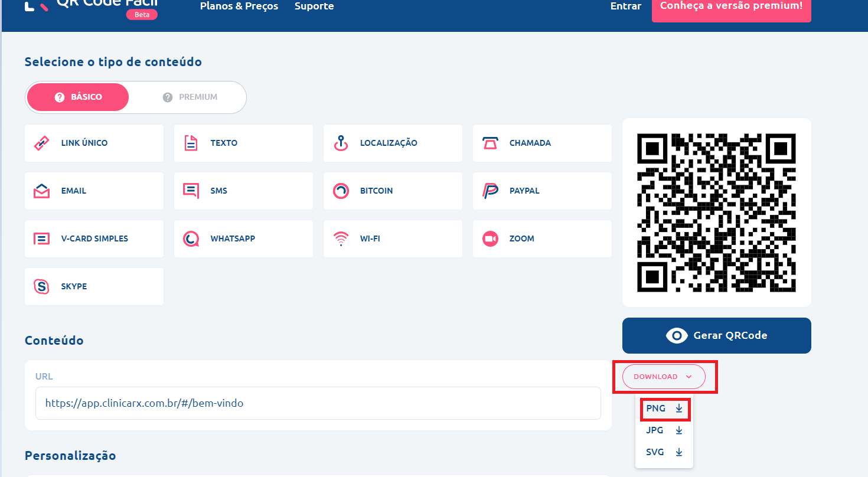The width and height of the screenshot is (868, 477).
Task: Choose the Email envelope icon
Action: (x=41, y=191)
